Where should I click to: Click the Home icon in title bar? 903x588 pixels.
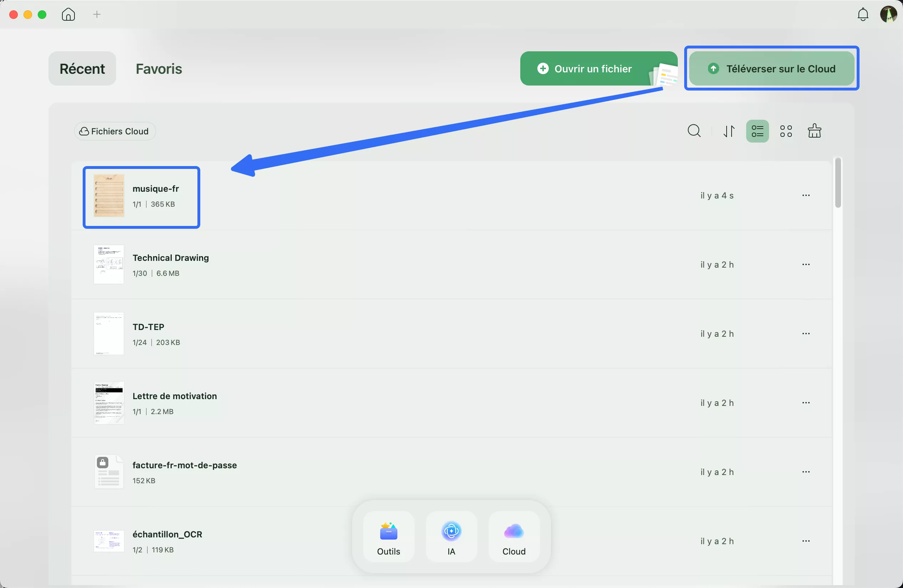click(68, 14)
